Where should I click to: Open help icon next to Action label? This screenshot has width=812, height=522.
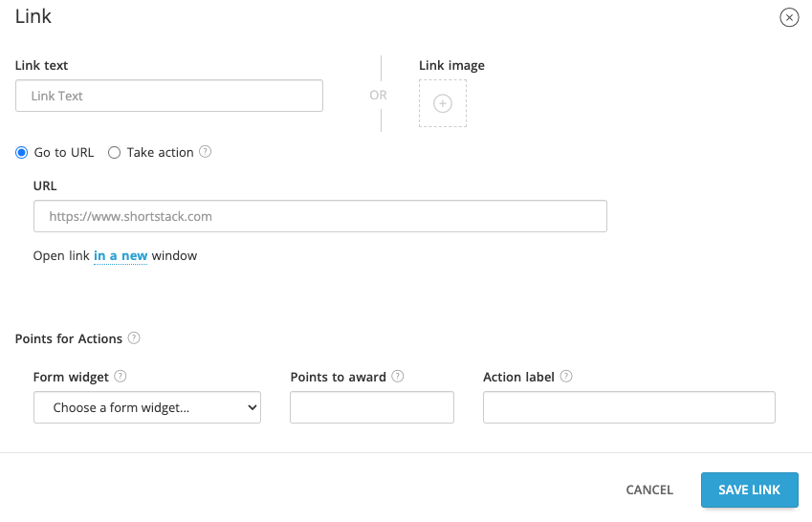tap(566, 377)
